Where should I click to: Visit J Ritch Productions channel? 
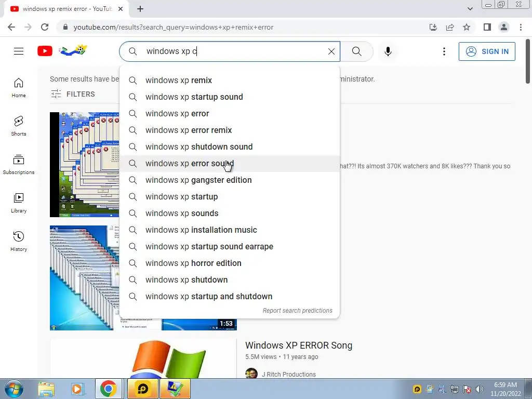pyautogui.click(x=289, y=374)
